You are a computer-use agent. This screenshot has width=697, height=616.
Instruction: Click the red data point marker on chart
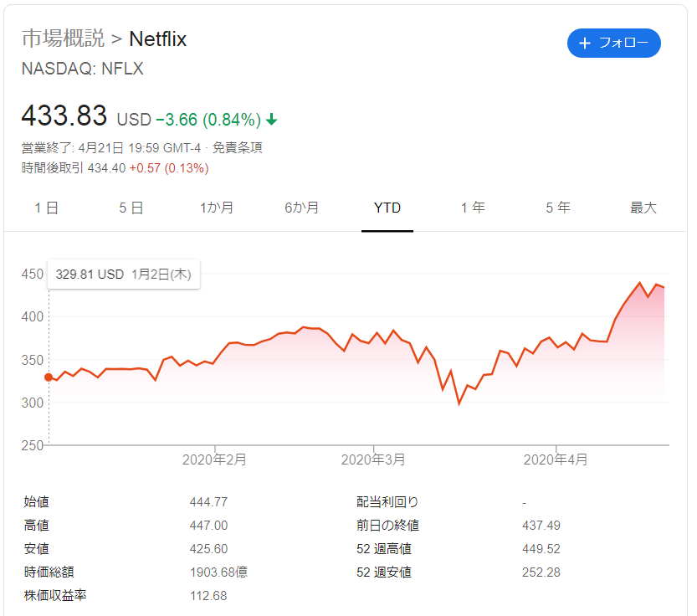(x=49, y=377)
